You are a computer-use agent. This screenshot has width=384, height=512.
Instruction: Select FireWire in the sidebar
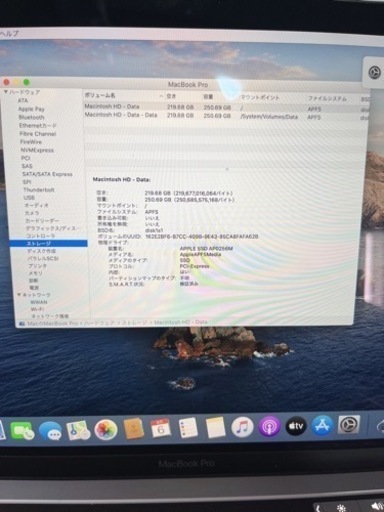pyautogui.click(x=31, y=142)
